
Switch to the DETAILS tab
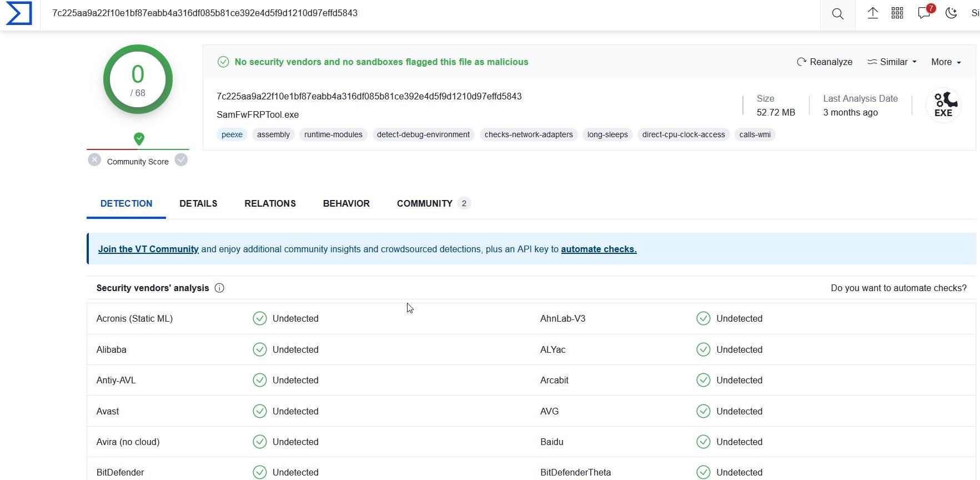(198, 203)
